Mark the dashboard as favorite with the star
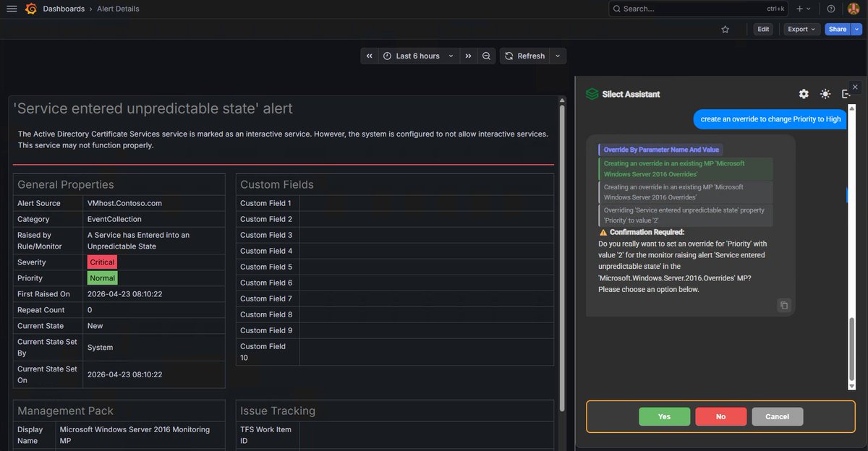 pos(725,30)
